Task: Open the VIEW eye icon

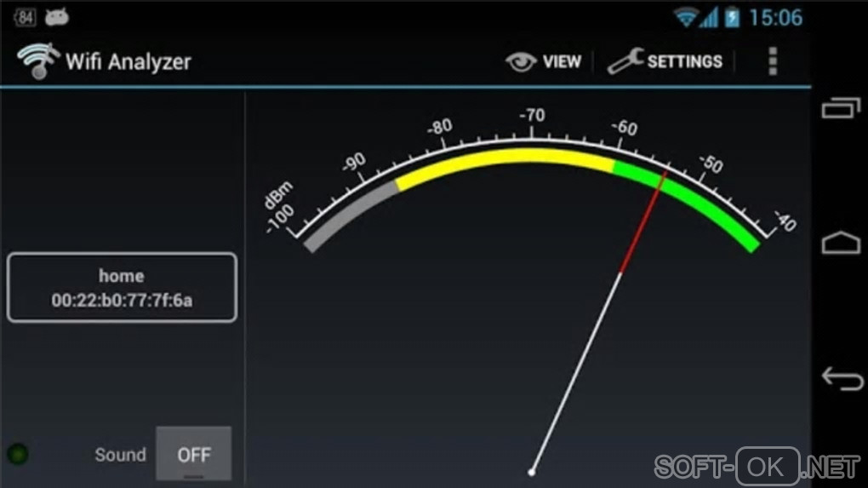Action: pos(521,61)
